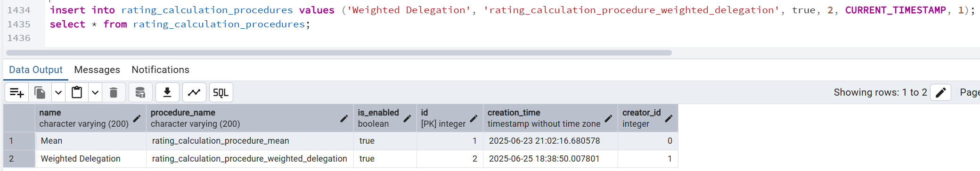Image resolution: width=980 pixels, height=171 pixels.
Task: Click the Download results icon
Action: point(167,92)
